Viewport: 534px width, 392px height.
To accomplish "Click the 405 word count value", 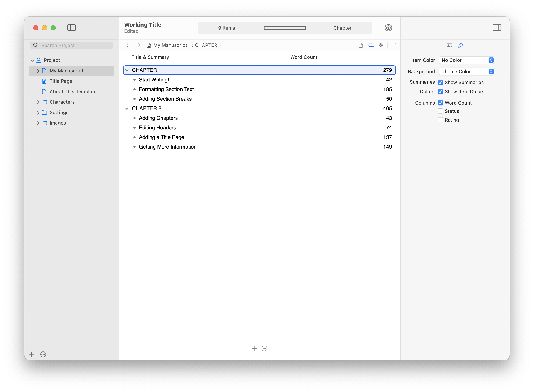I will coord(387,108).
